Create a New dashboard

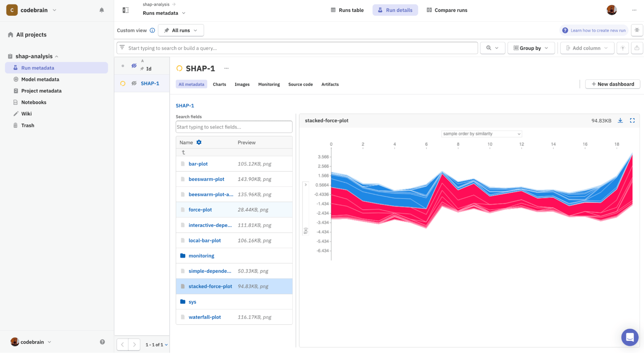(612, 84)
